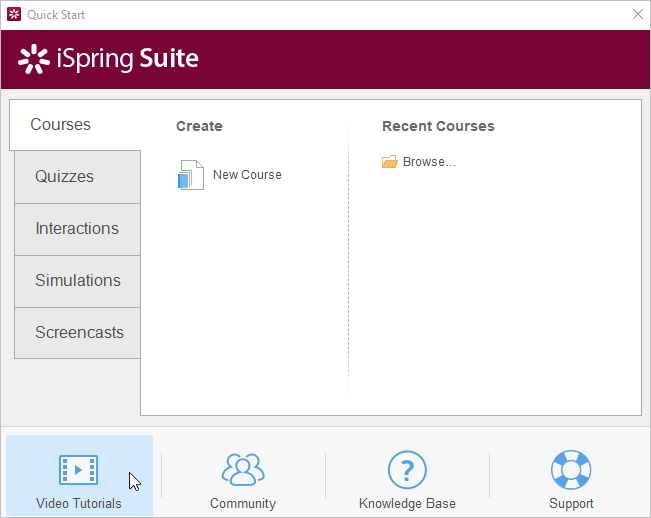
Task: Select the Courses tab
Action: 61,125
